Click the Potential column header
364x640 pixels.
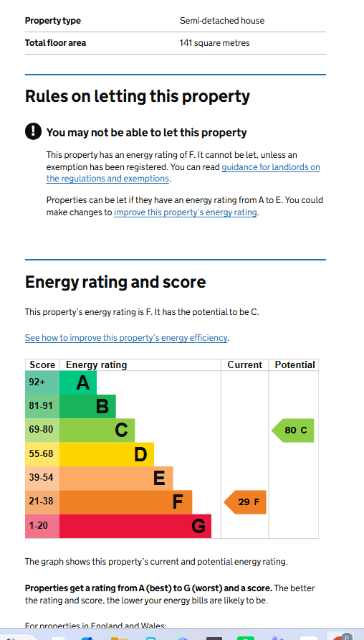[294, 365]
